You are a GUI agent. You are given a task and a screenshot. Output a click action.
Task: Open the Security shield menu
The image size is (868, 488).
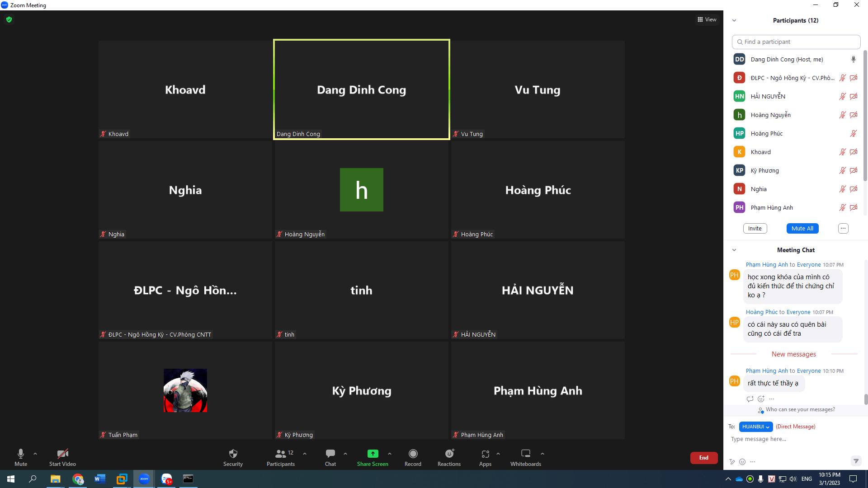(233, 457)
